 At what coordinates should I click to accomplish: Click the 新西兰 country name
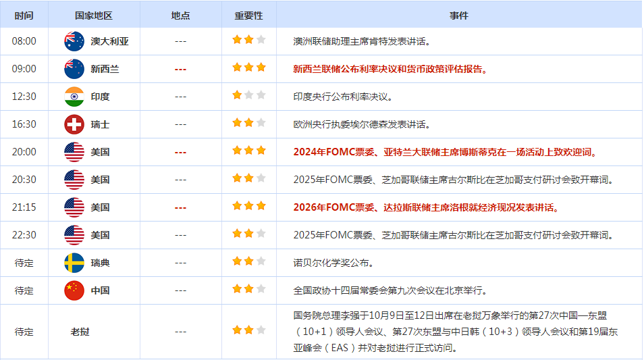(105, 69)
